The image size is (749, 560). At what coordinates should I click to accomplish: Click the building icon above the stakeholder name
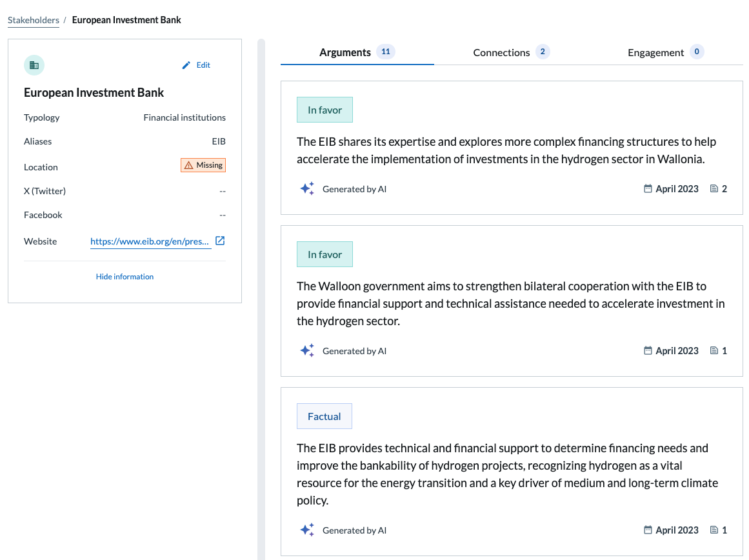[x=34, y=65]
